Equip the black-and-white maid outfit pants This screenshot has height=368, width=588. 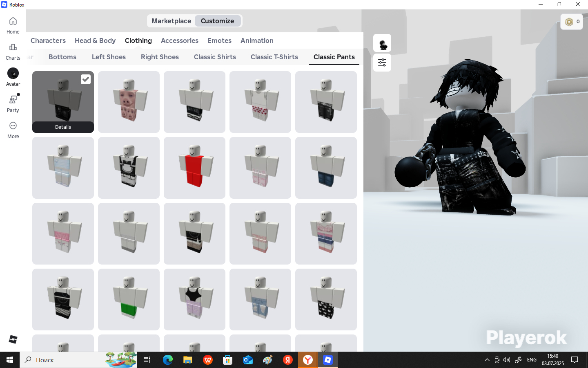[129, 168]
